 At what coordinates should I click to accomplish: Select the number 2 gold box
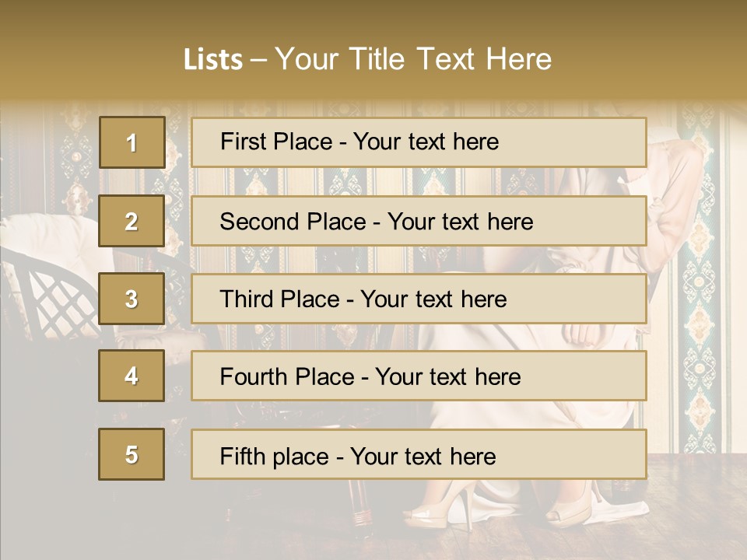pyautogui.click(x=132, y=221)
